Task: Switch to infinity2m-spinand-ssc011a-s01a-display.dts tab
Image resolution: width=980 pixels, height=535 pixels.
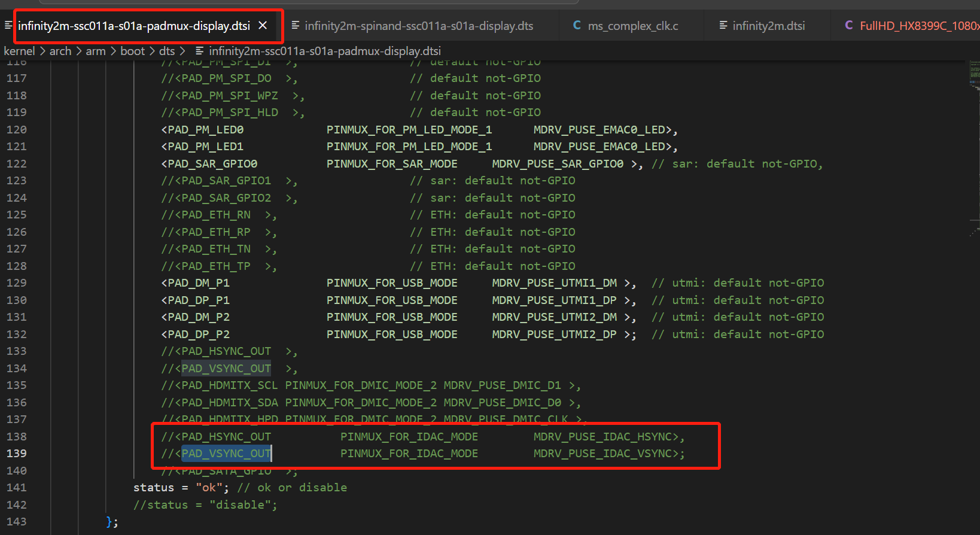Action: click(419, 26)
